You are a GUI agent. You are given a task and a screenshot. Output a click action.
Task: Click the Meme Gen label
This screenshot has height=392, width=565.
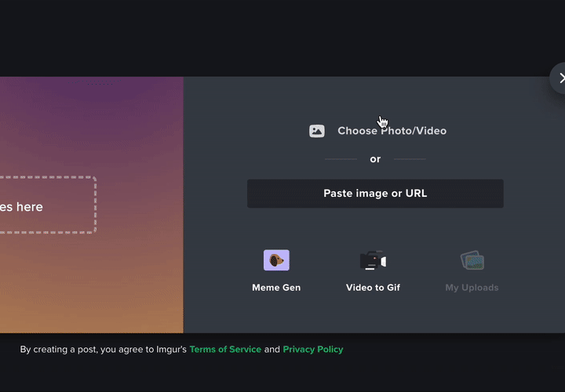click(276, 288)
